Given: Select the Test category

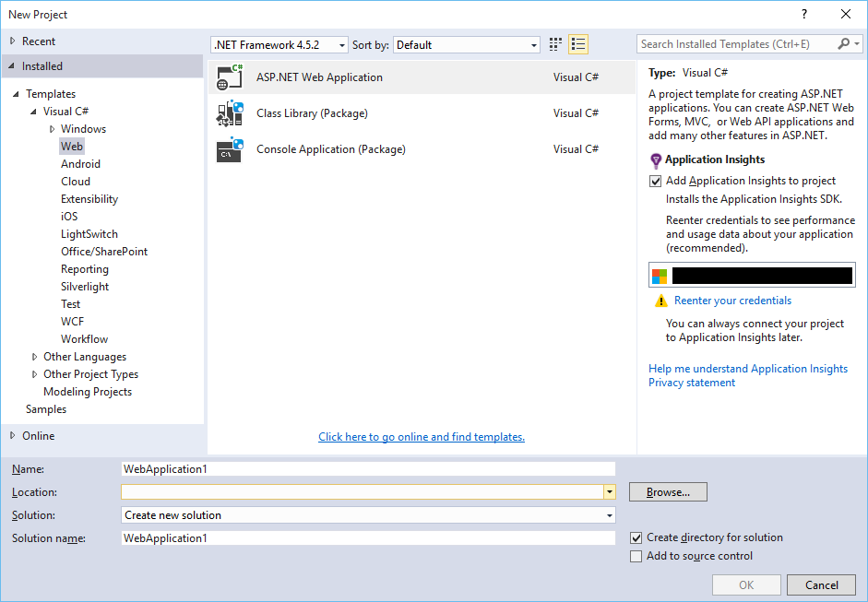Looking at the screenshot, I should click(x=70, y=304).
